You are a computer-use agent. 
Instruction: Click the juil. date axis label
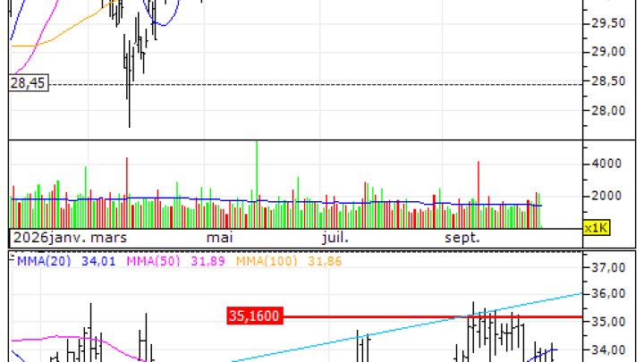(x=335, y=238)
